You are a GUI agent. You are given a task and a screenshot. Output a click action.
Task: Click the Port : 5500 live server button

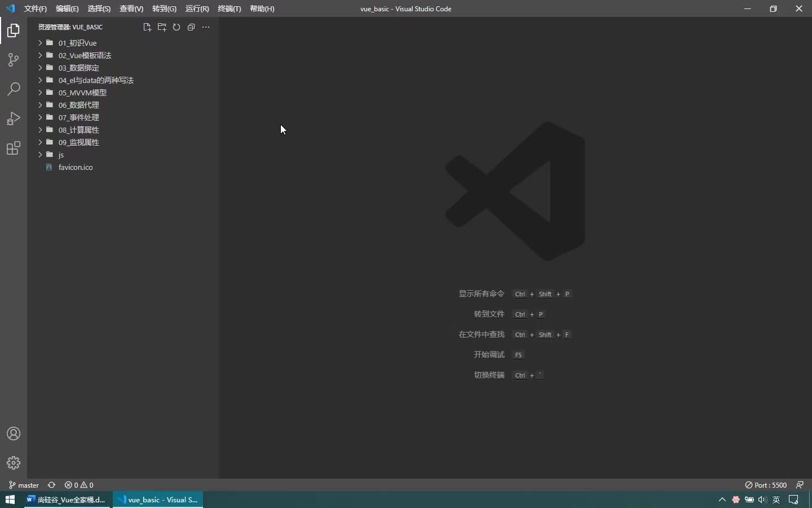[x=766, y=485]
